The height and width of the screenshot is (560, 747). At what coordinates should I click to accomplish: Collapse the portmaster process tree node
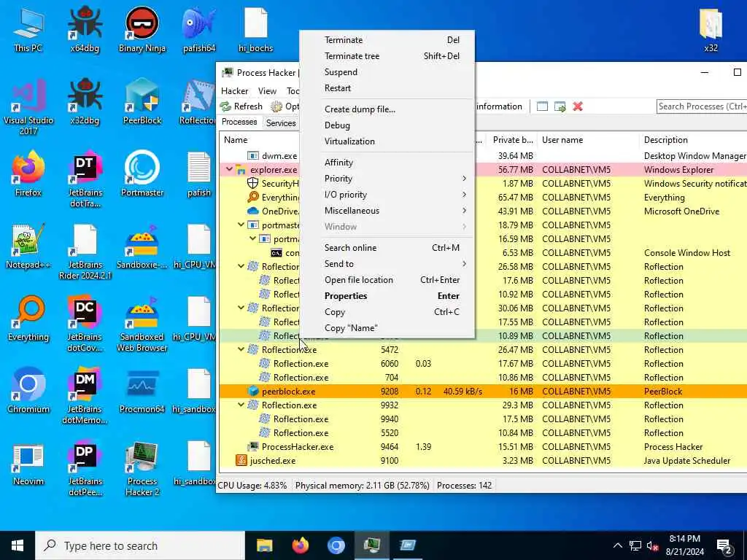(x=241, y=225)
